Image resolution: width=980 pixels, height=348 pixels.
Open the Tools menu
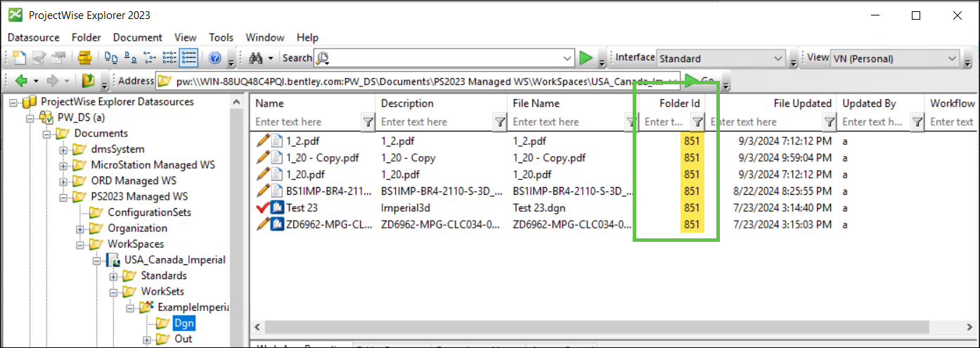pos(221,37)
